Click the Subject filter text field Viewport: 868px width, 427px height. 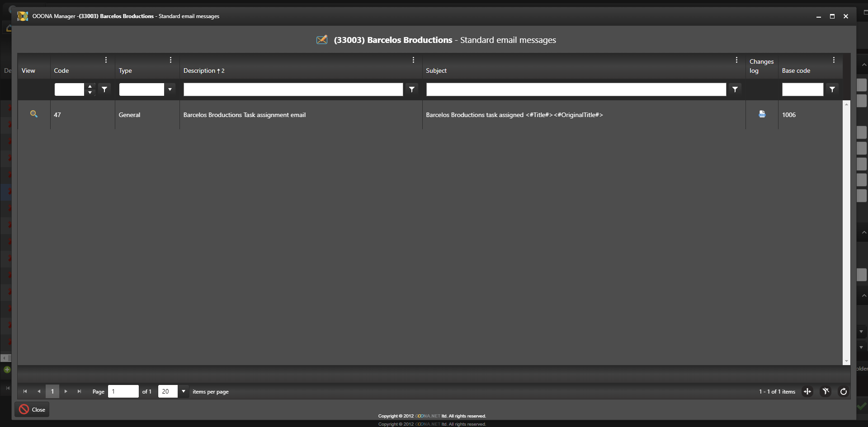tap(576, 89)
